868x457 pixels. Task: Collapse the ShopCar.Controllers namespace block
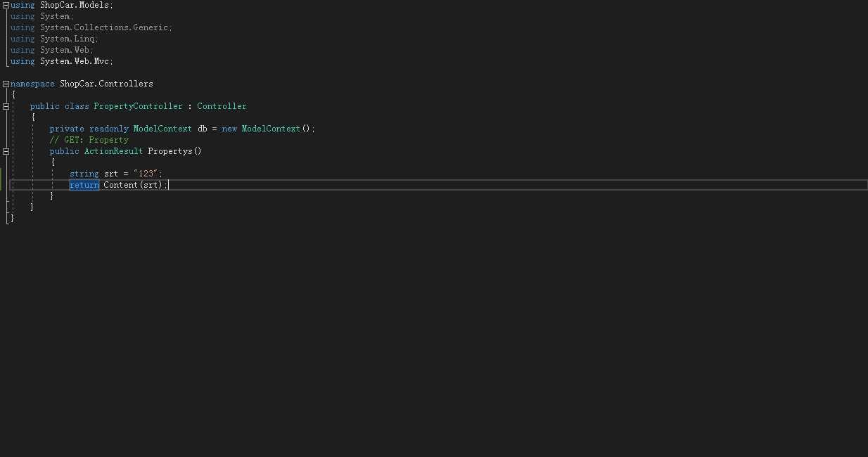pos(6,84)
